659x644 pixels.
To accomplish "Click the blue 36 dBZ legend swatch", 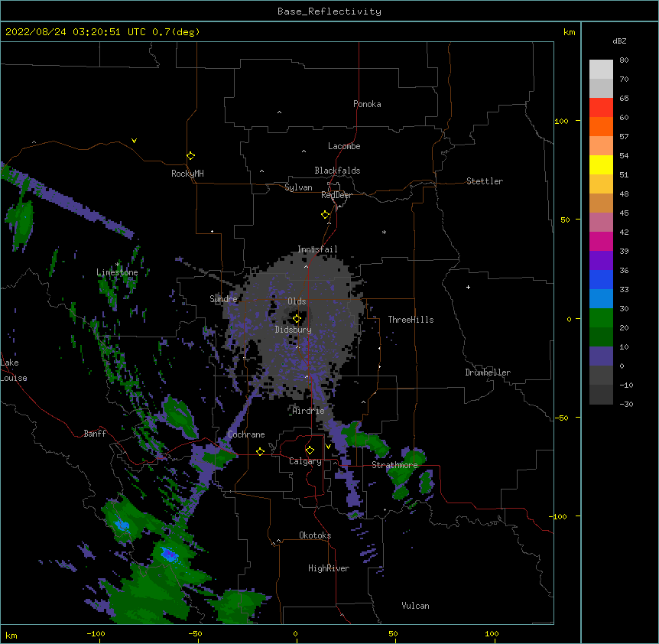I will 601,279.
